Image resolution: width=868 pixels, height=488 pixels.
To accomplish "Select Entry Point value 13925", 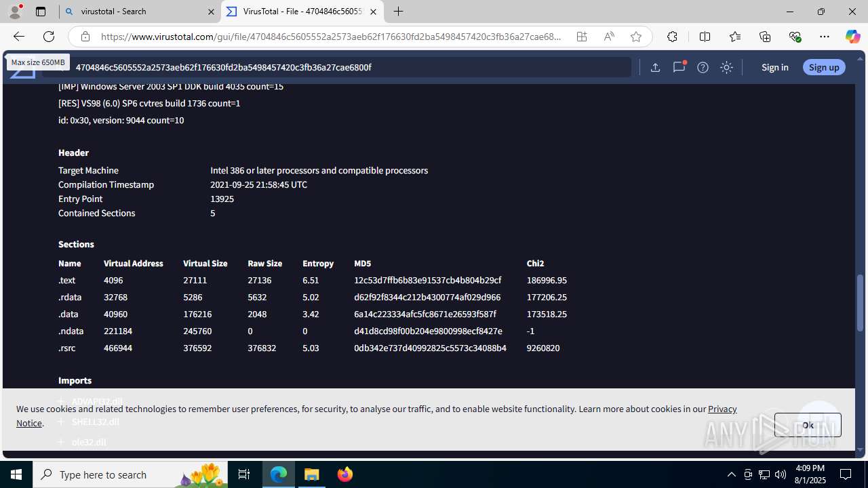I will [222, 199].
